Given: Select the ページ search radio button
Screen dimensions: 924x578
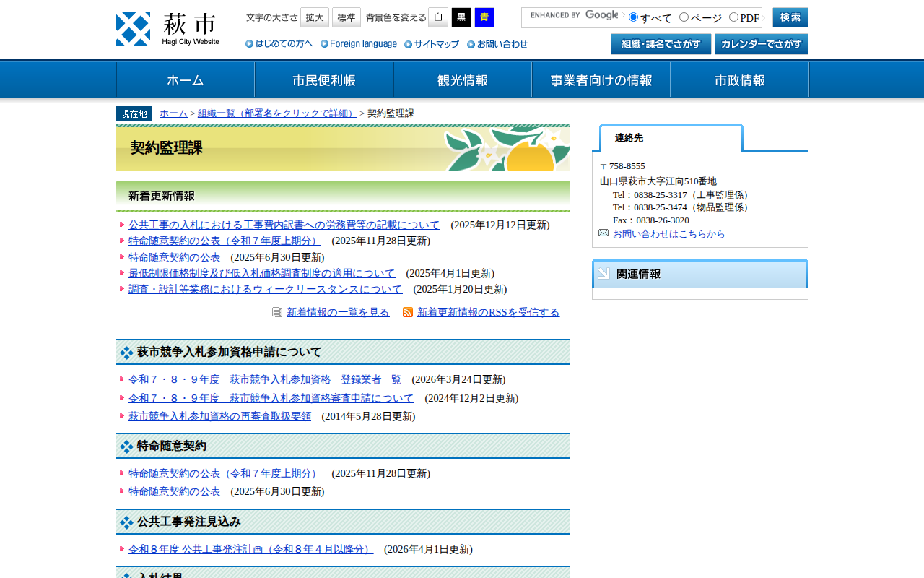Looking at the screenshot, I should coord(684,17).
